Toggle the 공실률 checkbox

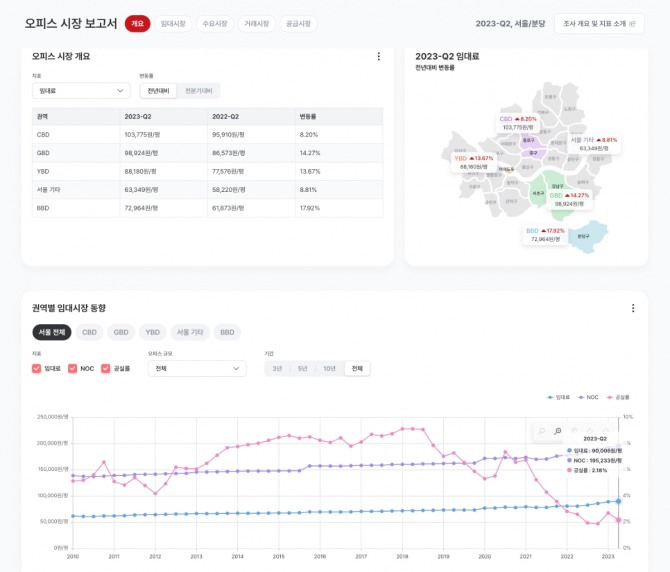[x=106, y=369]
